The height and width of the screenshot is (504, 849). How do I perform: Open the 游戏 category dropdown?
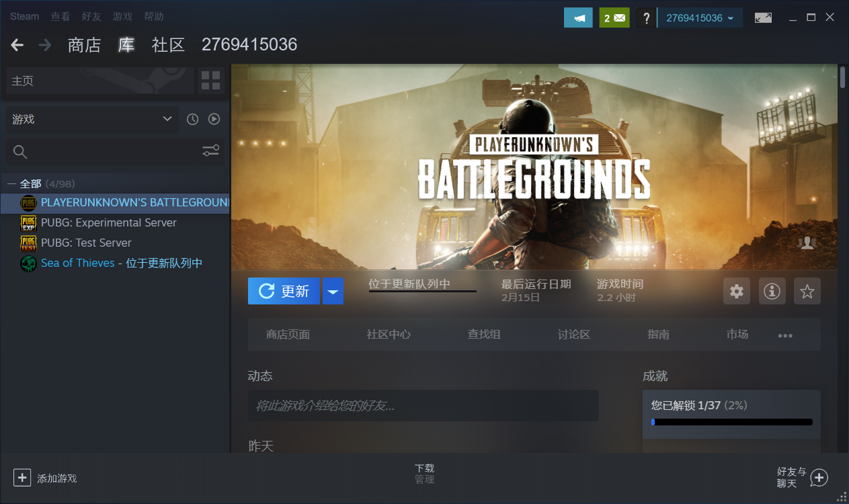point(92,119)
